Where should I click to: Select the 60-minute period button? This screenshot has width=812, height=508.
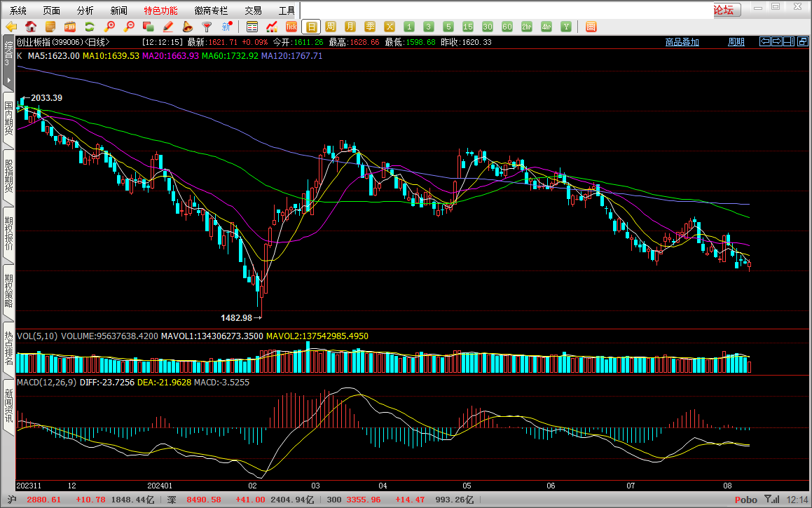point(507,27)
